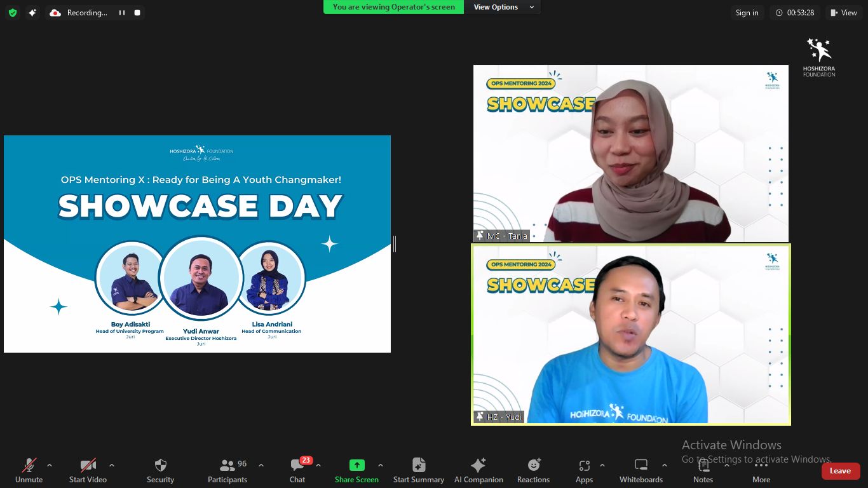Click the AI Companion sparkle icon at top left
Image resolution: width=868 pixels, height=488 pixels.
[32, 13]
